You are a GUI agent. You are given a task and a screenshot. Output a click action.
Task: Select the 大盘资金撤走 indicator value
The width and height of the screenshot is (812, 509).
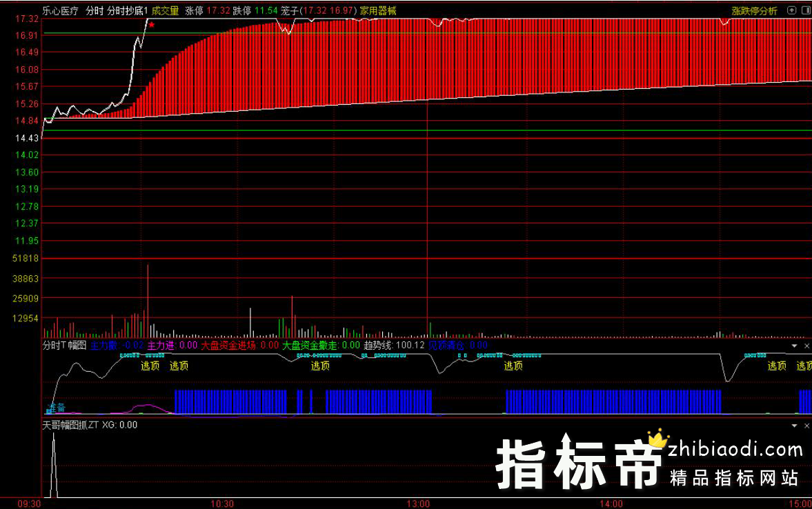321,346
